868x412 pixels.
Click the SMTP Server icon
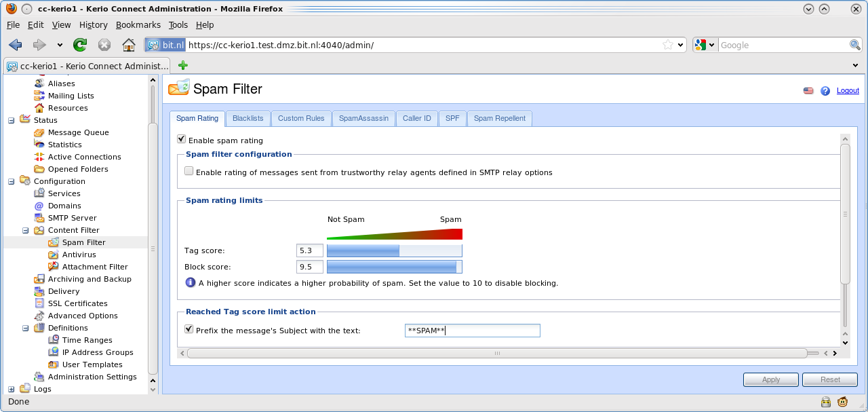39,218
